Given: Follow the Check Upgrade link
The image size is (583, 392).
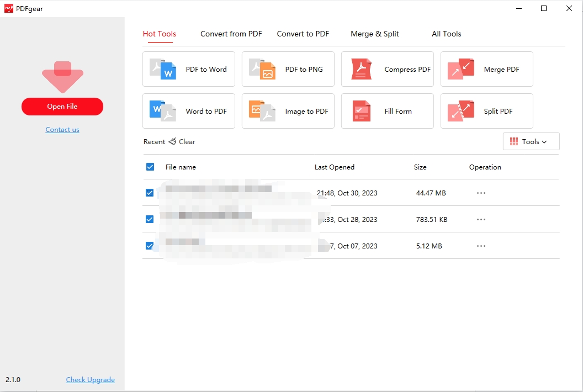Looking at the screenshot, I should 90,379.
